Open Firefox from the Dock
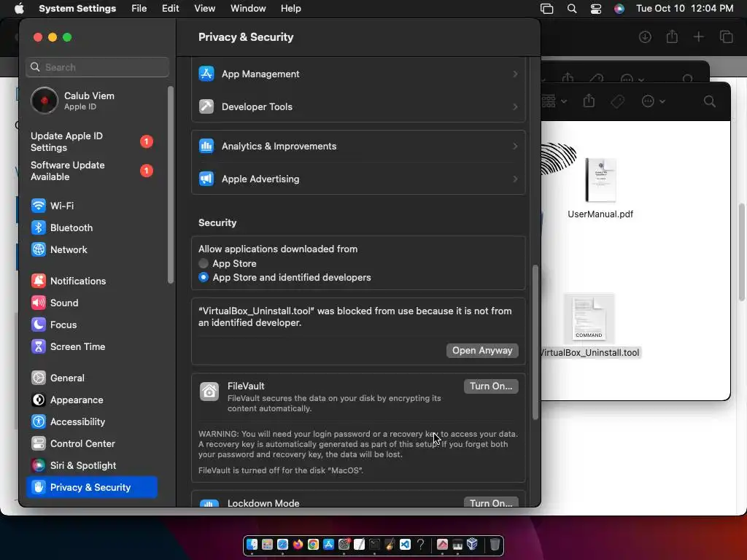The height and width of the screenshot is (560, 747). (298, 544)
